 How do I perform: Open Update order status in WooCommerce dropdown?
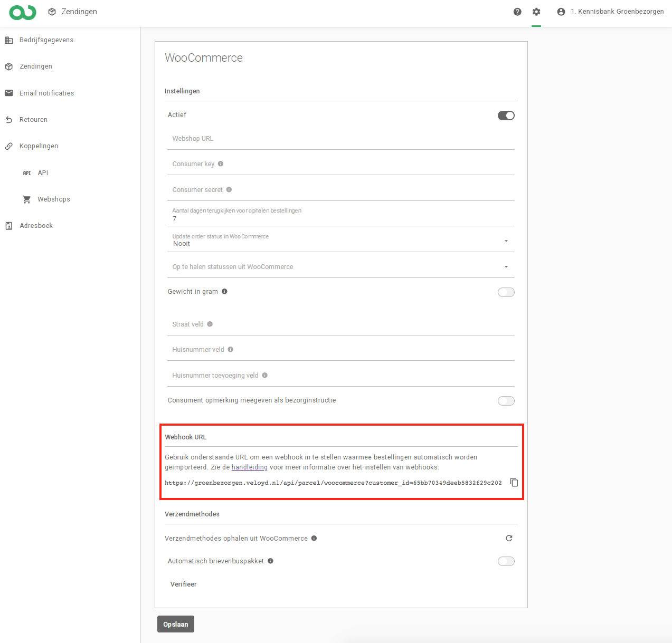point(340,241)
